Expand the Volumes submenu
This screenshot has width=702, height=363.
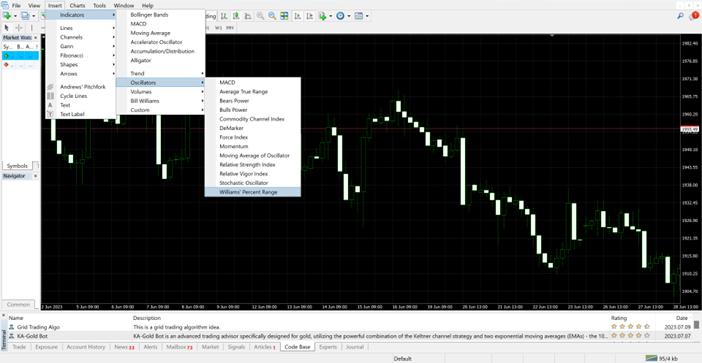[x=160, y=92]
